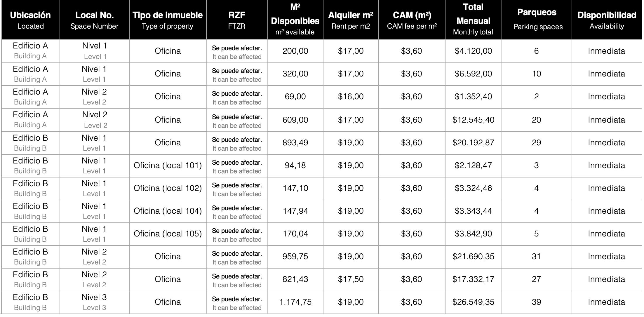The height and width of the screenshot is (317, 644).
Task: Click the $4.120,00 monthly total cell
Action: [473, 51]
